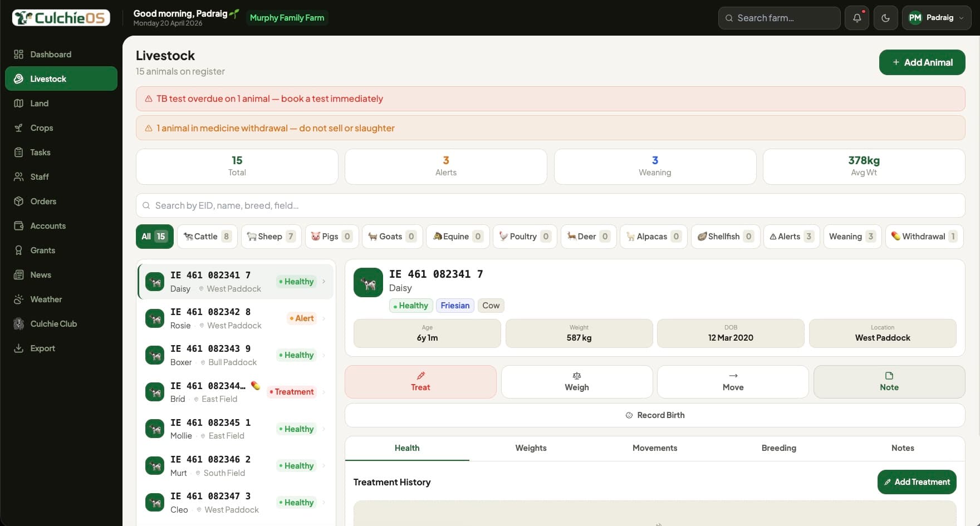The width and height of the screenshot is (980, 526).
Task: Click the Move action icon
Action: 733,376
